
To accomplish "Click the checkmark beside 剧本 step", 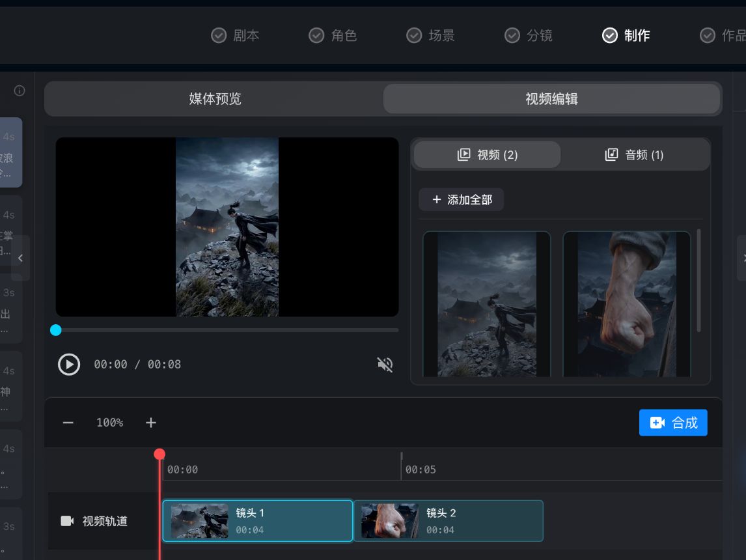I will 219,35.
